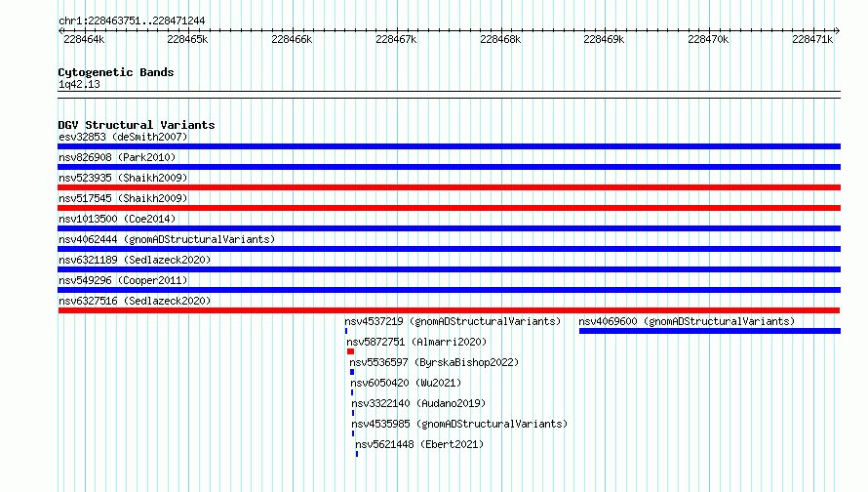Open variant nsv6327516 (Sedlazeck2020) label

pos(135,301)
